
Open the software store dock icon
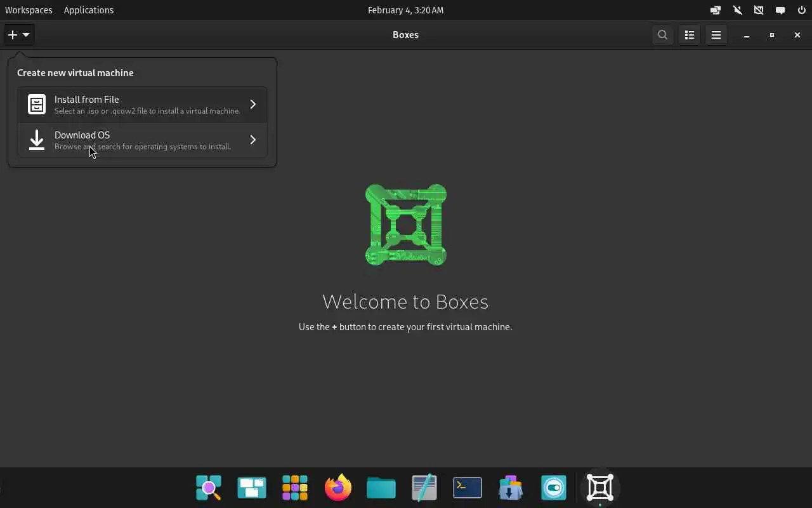(x=511, y=488)
